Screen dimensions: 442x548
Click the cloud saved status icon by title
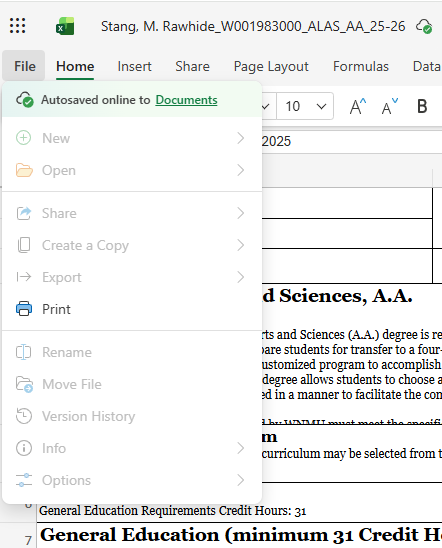(424, 26)
